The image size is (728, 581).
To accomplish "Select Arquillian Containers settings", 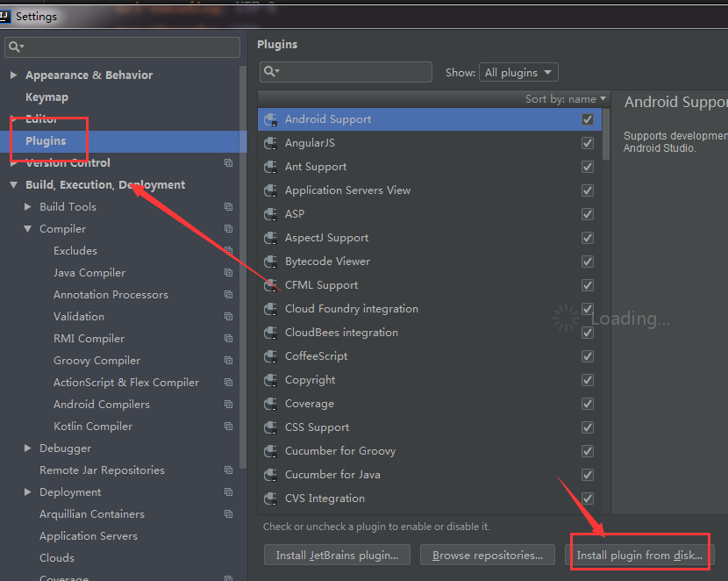I will click(92, 514).
